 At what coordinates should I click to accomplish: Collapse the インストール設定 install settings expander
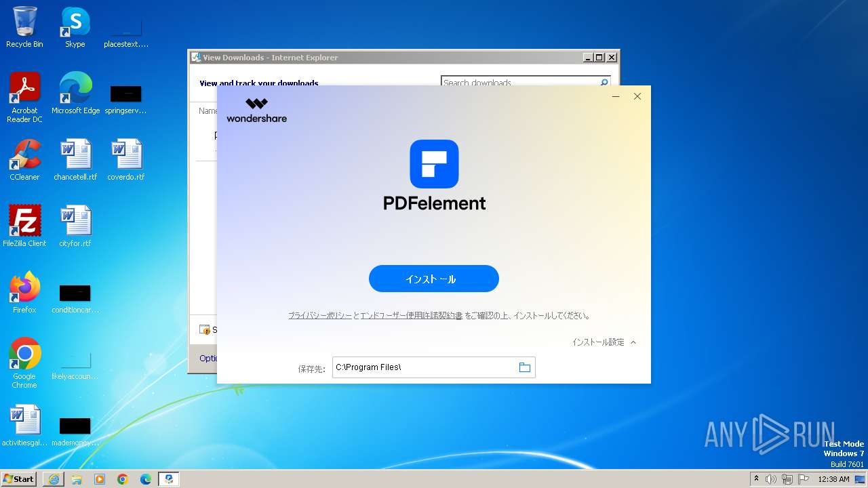[604, 342]
